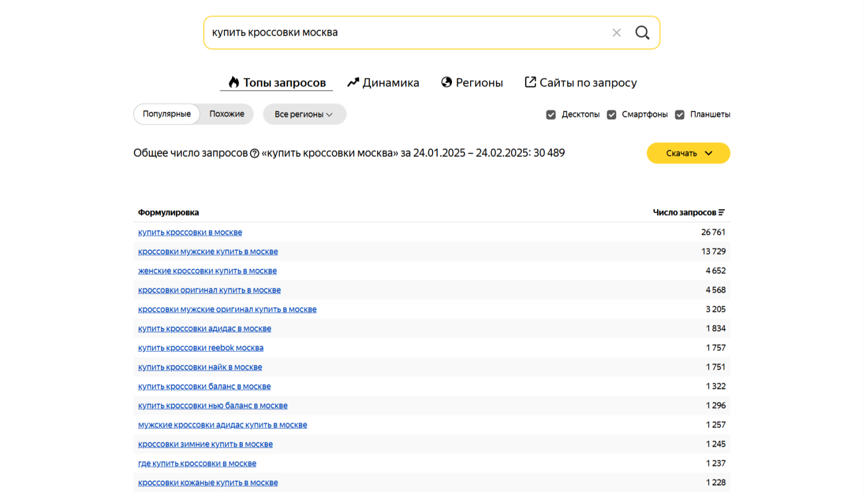Click the help icon next to 'Общее число запросов'
The width and height of the screenshot is (864, 504).
pos(255,154)
